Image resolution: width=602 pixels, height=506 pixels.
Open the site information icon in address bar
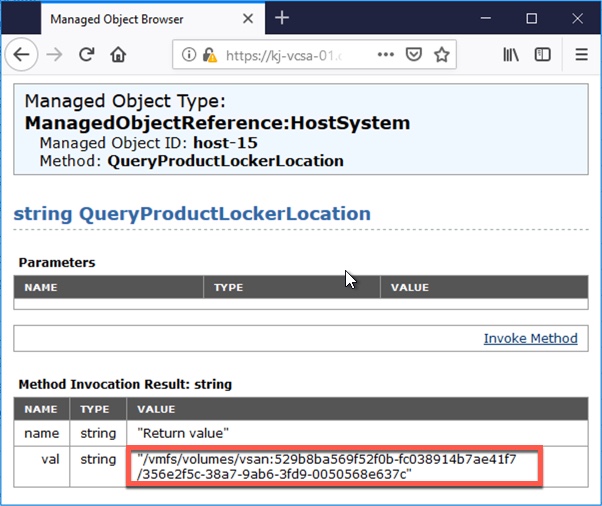[189, 55]
